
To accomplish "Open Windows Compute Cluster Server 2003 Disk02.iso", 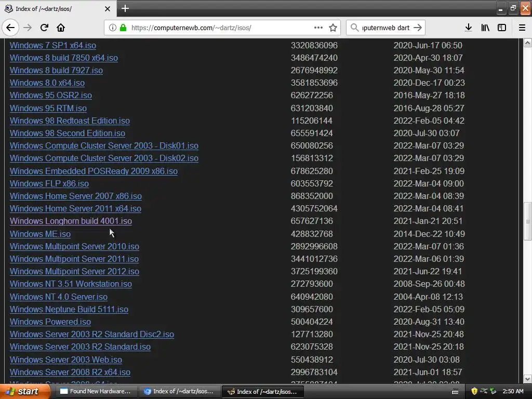I will click(x=104, y=158).
